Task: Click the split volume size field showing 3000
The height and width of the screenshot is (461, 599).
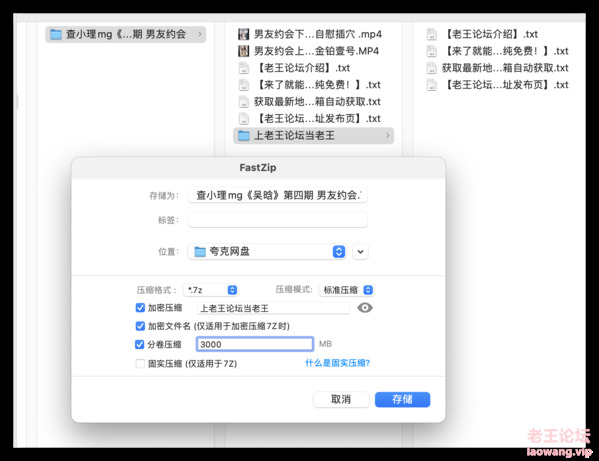Action: [255, 344]
